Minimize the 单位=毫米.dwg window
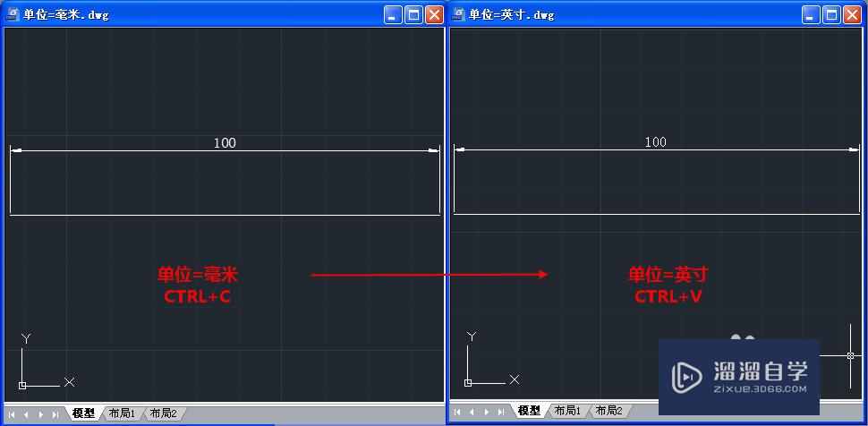 [393, 15]
